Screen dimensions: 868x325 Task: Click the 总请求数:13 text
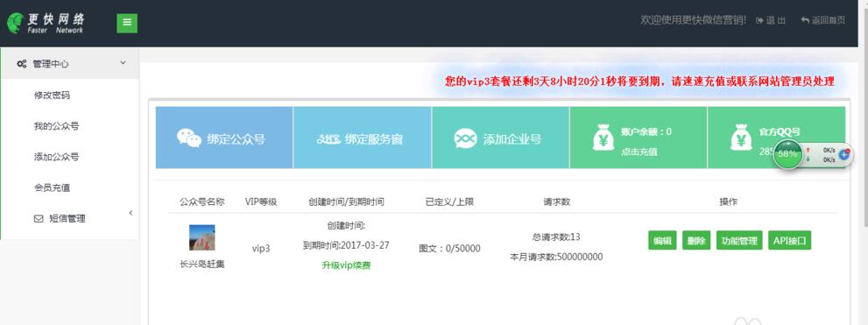(x=556, y=237)
